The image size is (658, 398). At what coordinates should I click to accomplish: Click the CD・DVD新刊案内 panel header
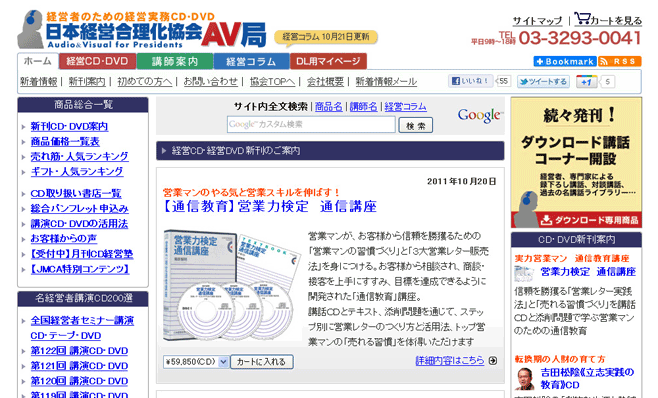coord(576,240)
